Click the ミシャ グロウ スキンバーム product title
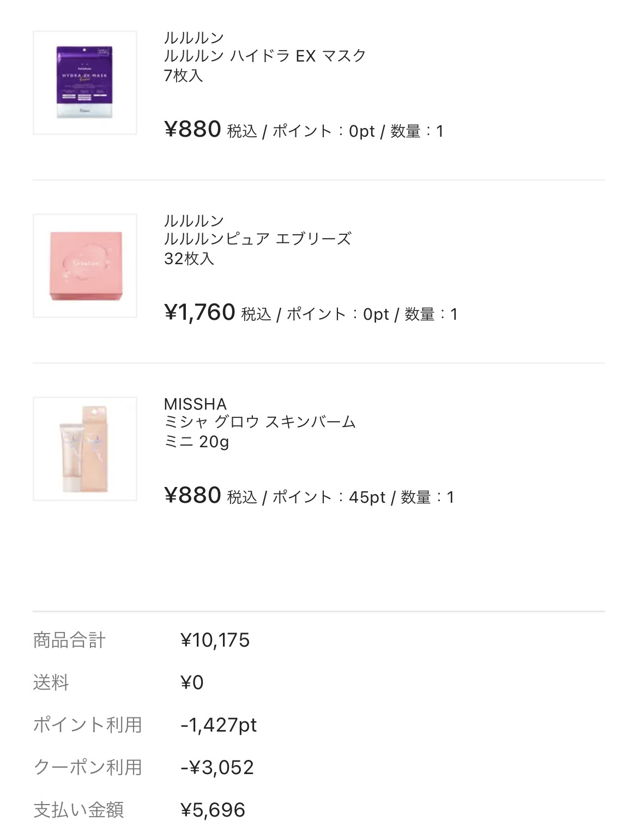 [x=259, y=422]
